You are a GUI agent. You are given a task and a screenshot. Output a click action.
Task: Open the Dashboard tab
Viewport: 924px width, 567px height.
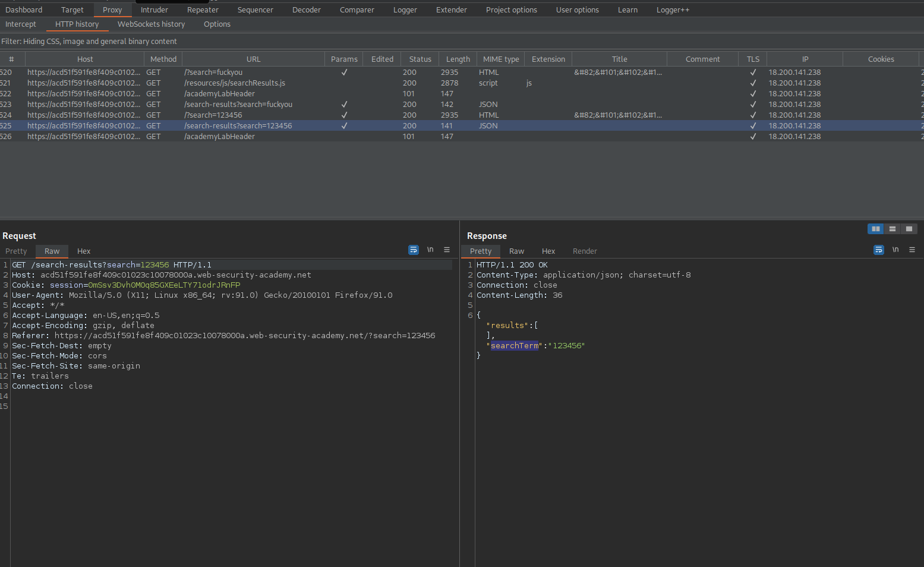click(x=24, y=10)
